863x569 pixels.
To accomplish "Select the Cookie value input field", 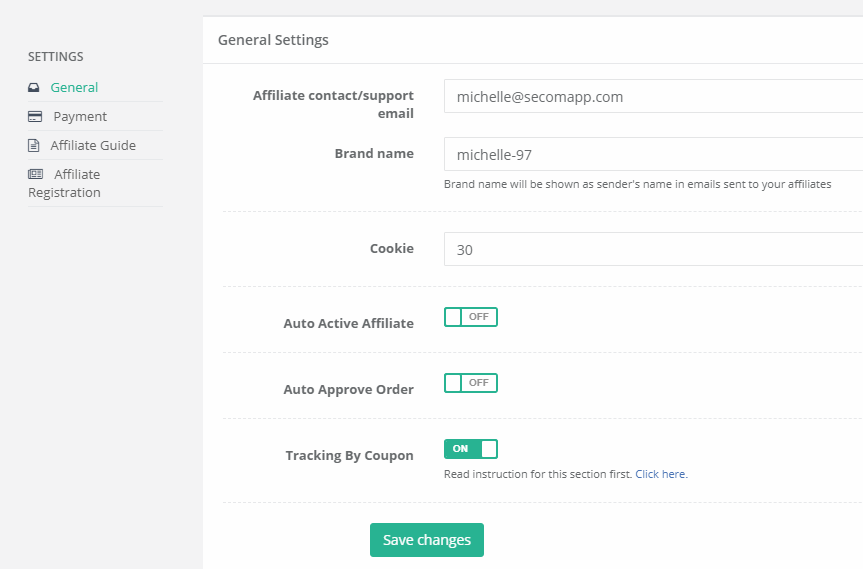I will [653, 249].
